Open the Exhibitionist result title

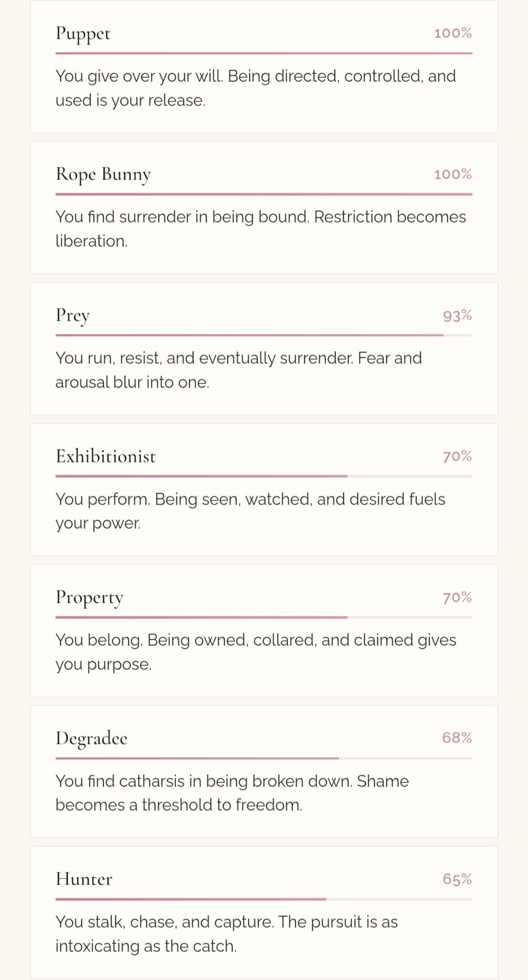tap(105, 456)
